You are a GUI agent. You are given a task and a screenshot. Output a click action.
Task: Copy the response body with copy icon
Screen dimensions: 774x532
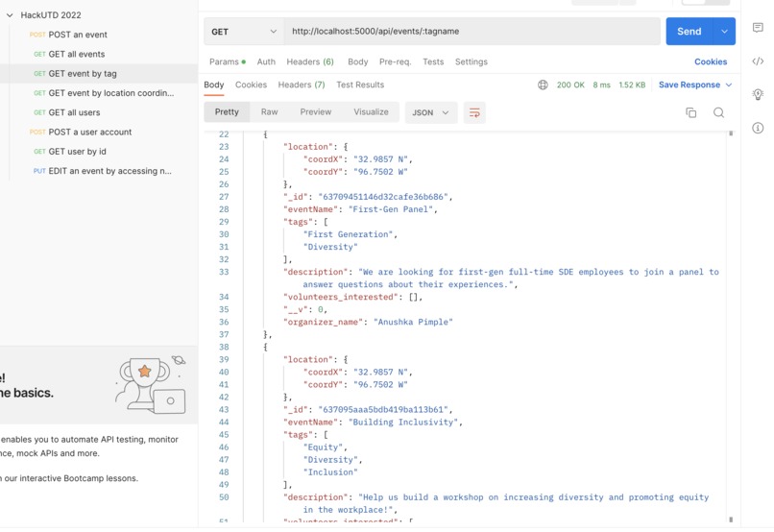pos(691,112)
